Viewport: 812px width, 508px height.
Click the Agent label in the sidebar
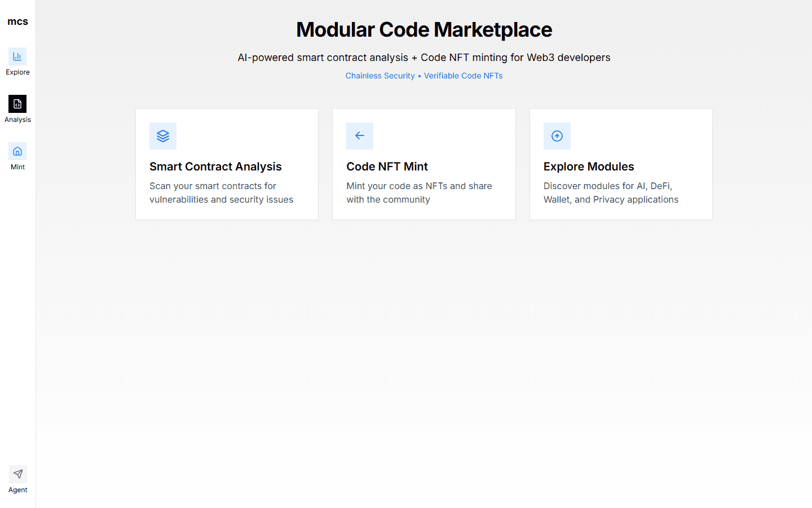[17, 490]
